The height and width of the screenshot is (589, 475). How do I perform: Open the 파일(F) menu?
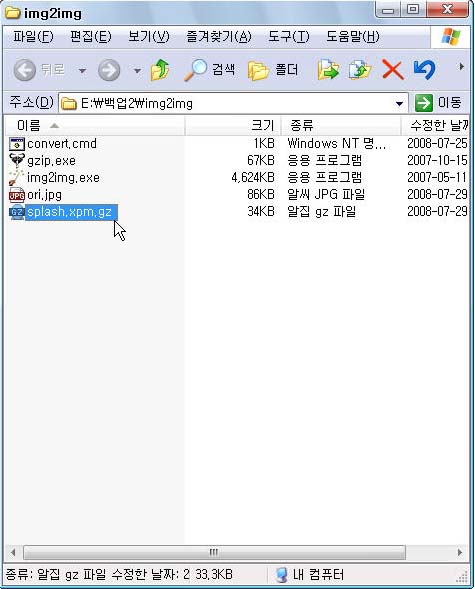click(33, 37)
